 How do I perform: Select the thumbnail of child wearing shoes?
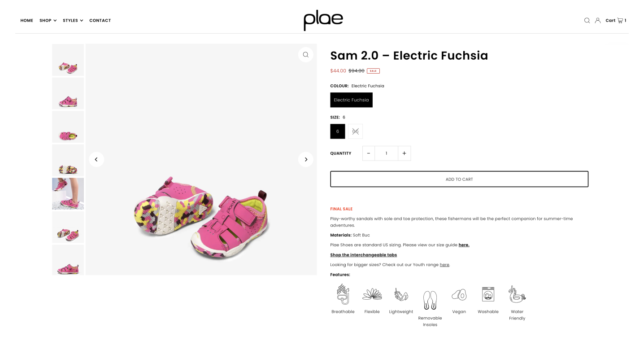click(x=68, y=193)
